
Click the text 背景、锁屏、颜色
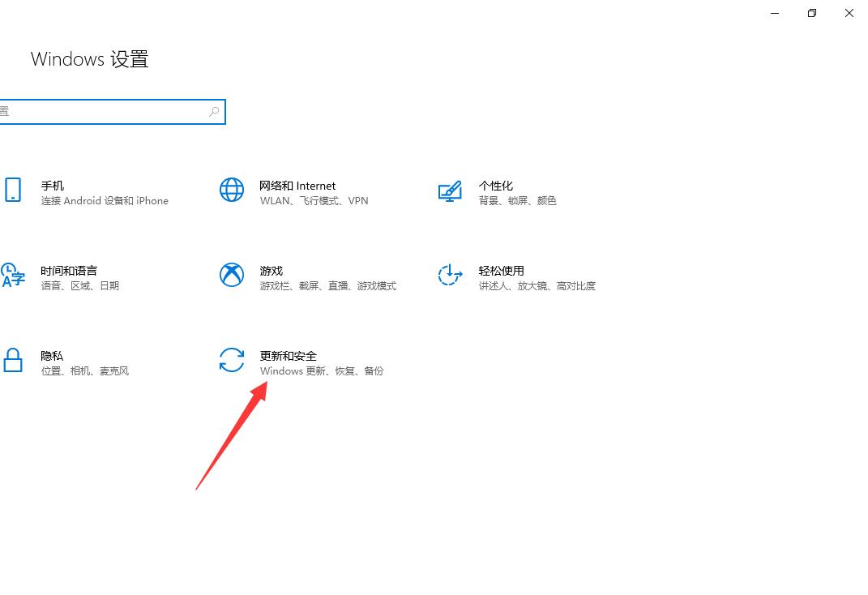coord(517,201)
